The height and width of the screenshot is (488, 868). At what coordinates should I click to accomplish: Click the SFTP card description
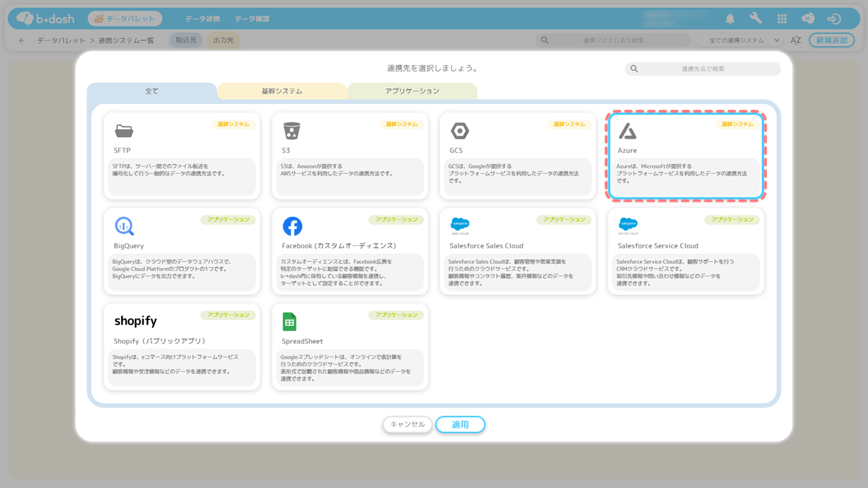click(x=182, y=177)
